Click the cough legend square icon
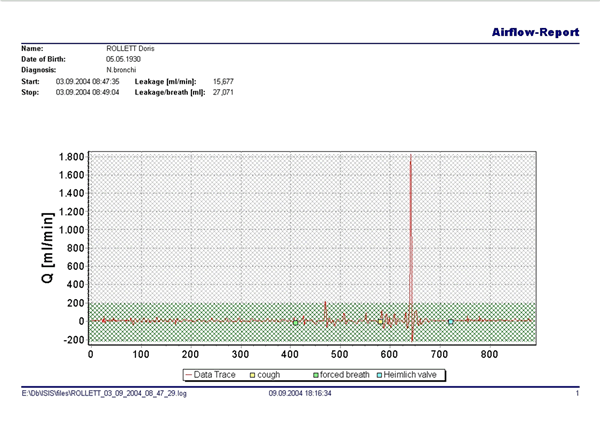The height and width of the screenshot is (425, 600). (x=251, y=375)
